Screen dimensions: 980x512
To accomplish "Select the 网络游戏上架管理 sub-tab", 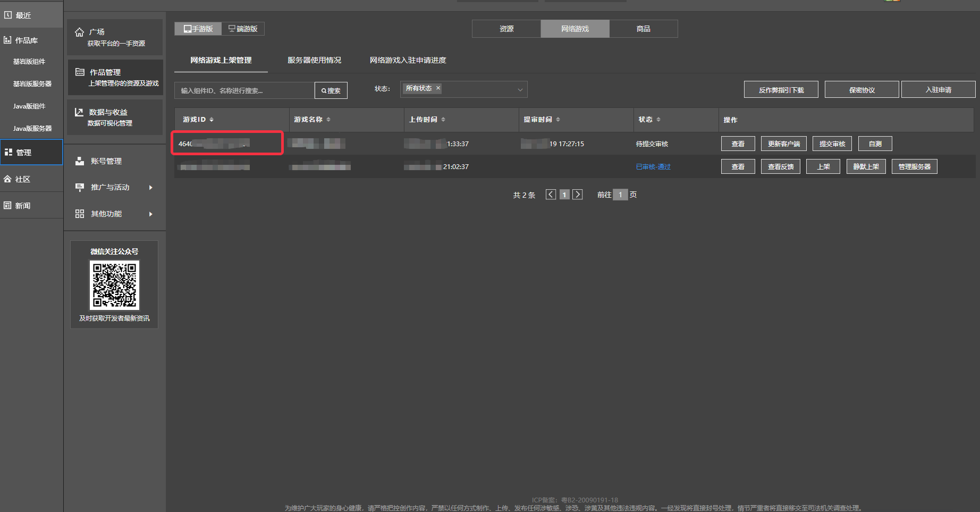I will click(x=221, y=60).
